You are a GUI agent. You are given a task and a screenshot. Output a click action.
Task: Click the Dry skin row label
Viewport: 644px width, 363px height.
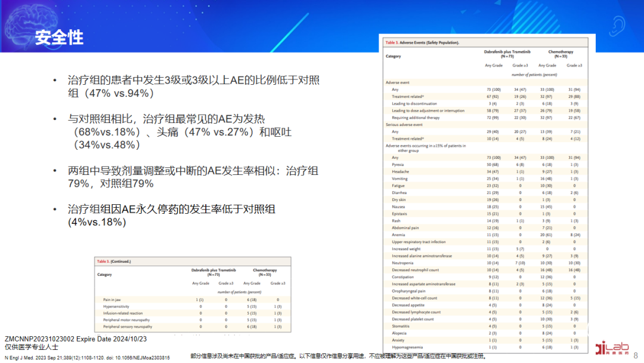coord(398,199)
